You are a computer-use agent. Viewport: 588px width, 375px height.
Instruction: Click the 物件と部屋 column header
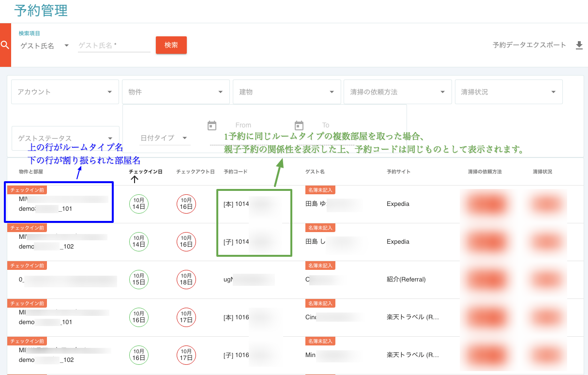[31, 172]
